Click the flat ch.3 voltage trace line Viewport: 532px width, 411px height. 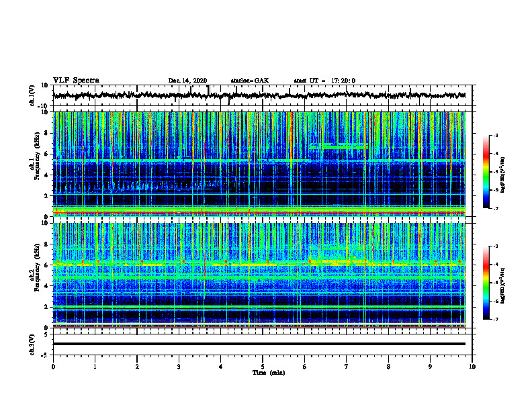click(259, 344)
